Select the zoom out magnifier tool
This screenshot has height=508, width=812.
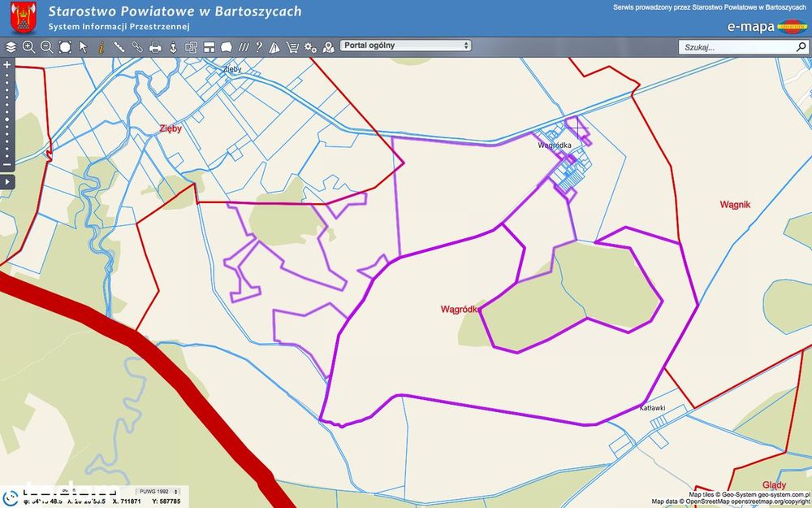coord(46,47)
